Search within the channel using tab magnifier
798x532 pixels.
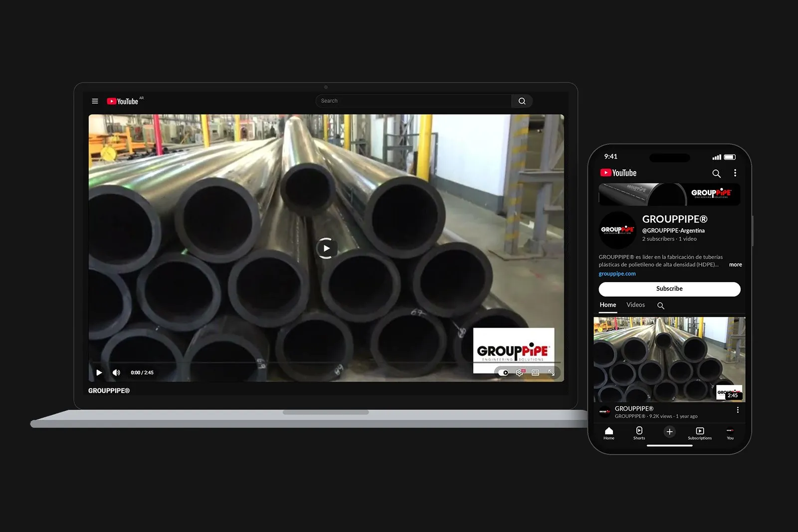tap(661, 306)
